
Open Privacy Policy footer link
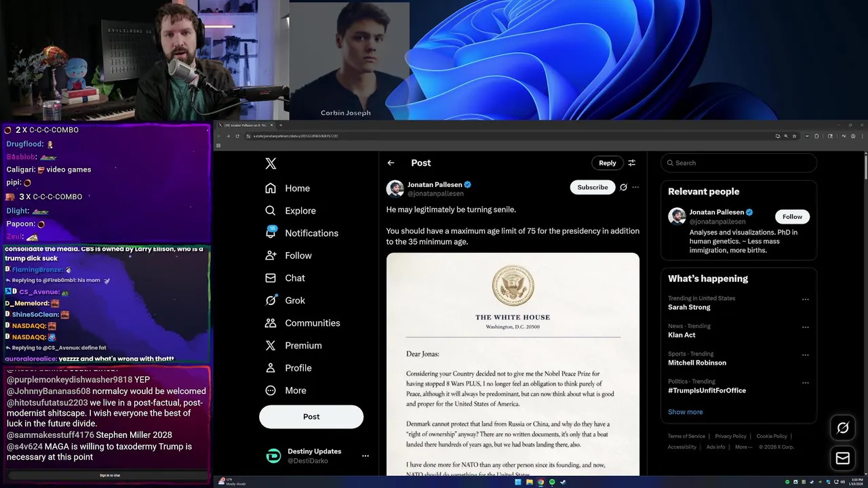pyautogui.click(x=730, y=436)
